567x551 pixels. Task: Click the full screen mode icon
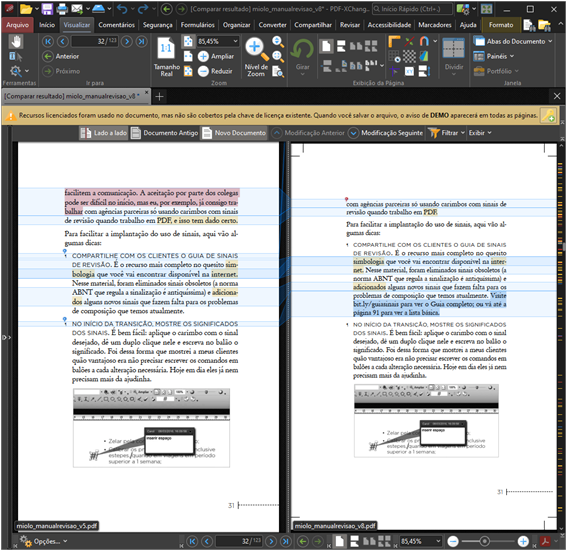click(x=486, y=9)
